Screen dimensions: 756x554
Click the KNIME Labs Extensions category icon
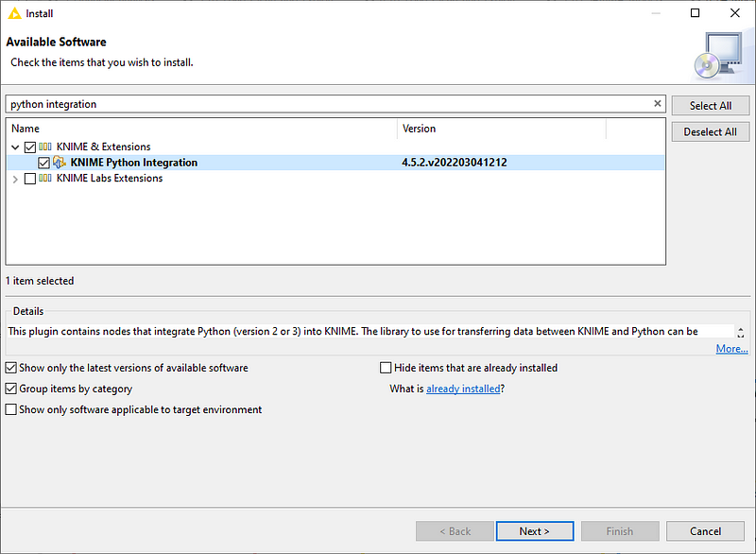point(45,178)
